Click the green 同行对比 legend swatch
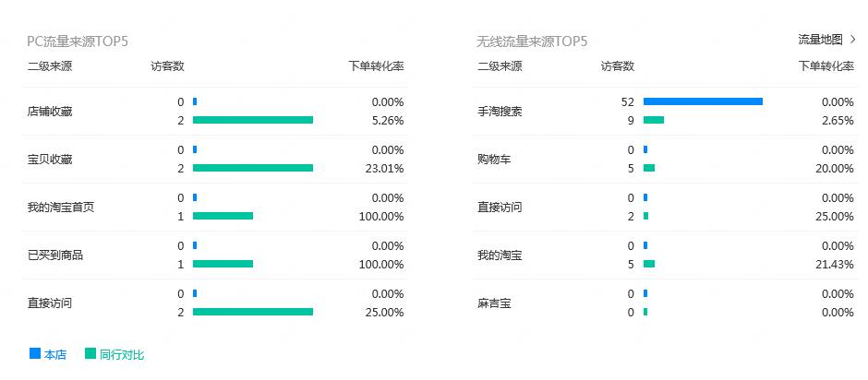868x380 pixels. tap(90, 353)
